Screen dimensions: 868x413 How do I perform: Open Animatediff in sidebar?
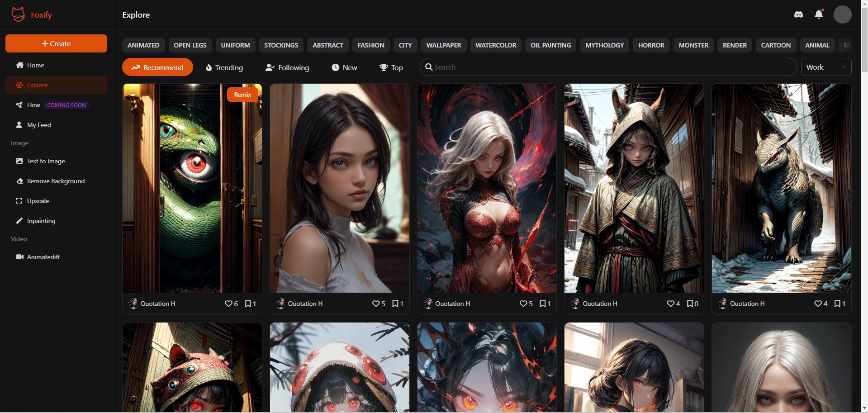point(56,257)
